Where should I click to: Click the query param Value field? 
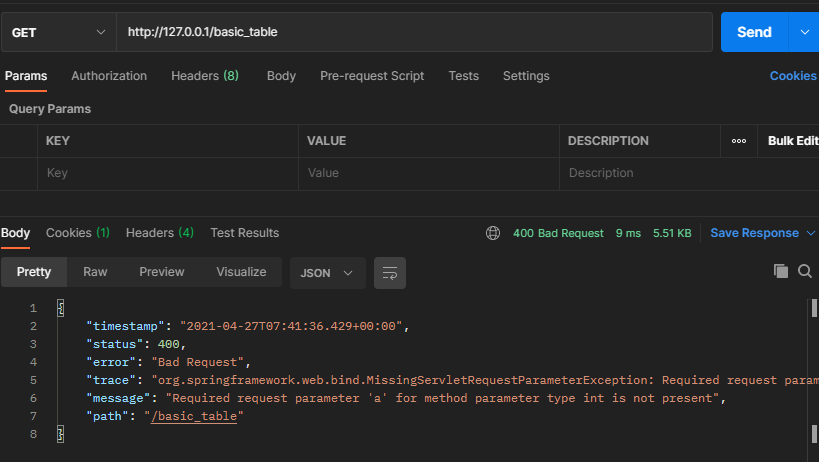click(429, 173)
